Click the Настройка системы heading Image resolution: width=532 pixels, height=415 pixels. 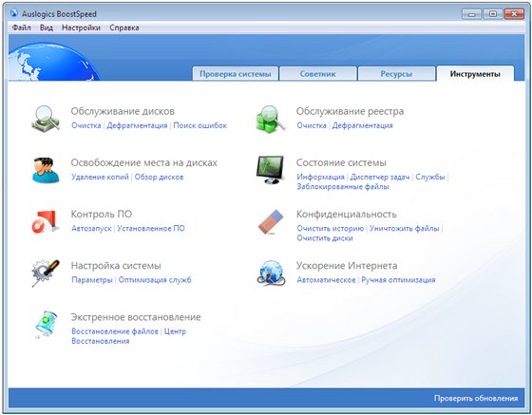(x=116, y=266)
